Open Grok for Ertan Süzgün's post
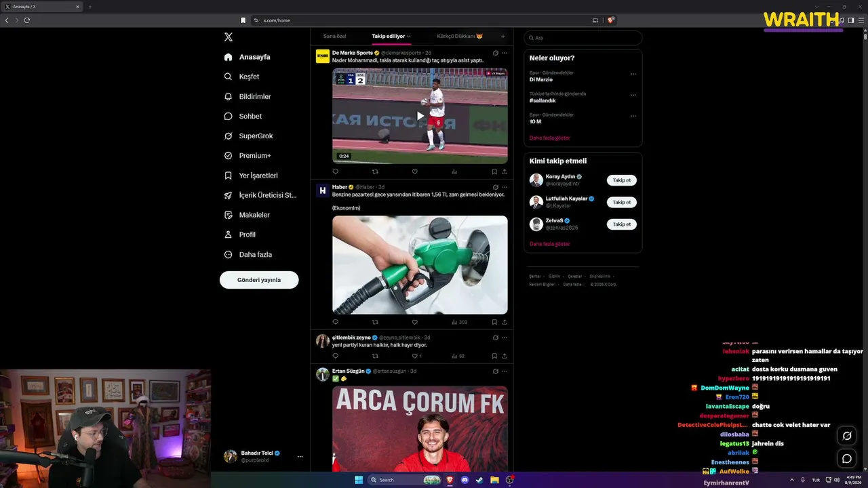The width and height of the screenshot is (868, 488). pyautogui.click(x=496, y=371)
